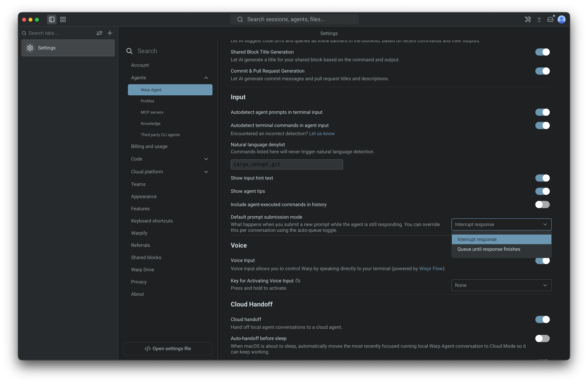This screenshot has width=588, height=384.
Task: Click the settings Search magnifier icon
Action: point(130,51)
